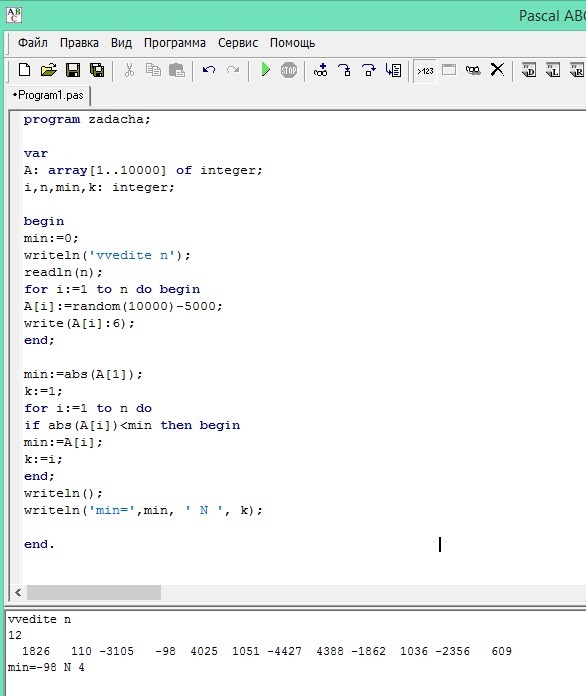Open the Программа menu
Viewport: 586px width, 696px height.
click(174, 43)
